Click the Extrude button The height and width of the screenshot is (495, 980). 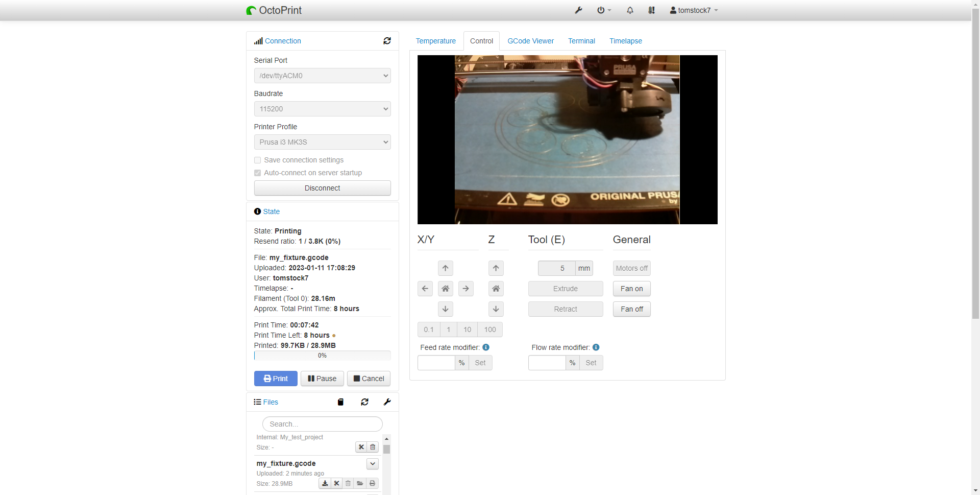(x=566, y=289)
